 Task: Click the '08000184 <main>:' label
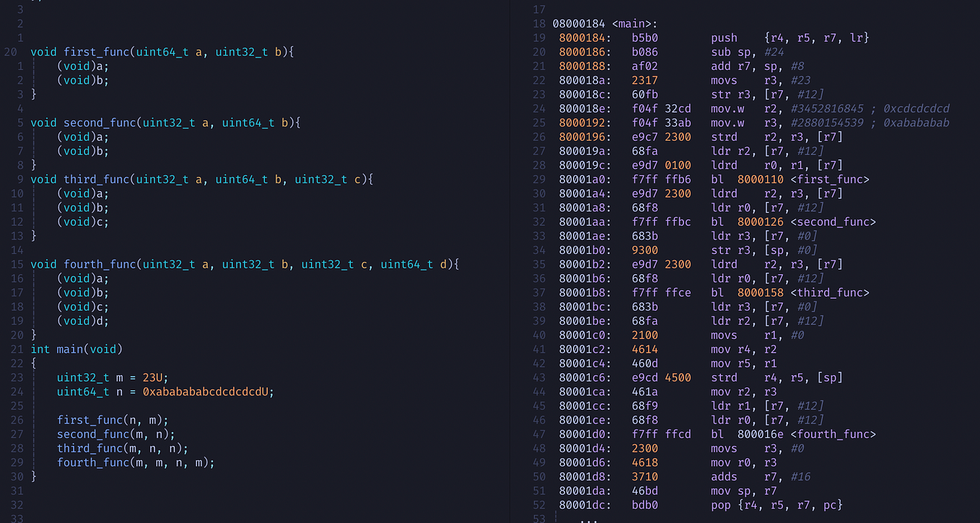[x=605, y=24]
